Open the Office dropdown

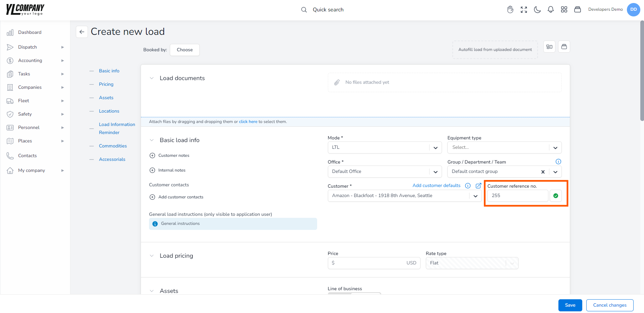tap(385, 172)
